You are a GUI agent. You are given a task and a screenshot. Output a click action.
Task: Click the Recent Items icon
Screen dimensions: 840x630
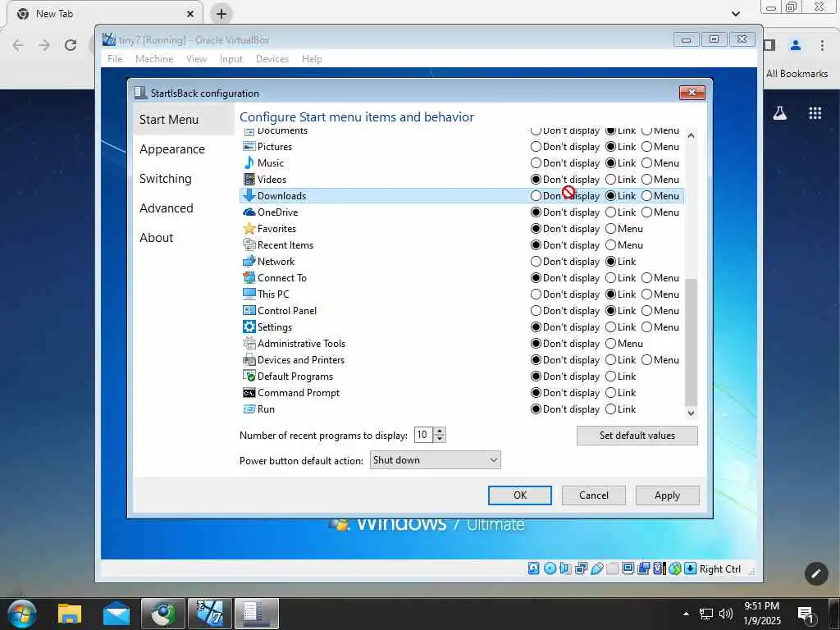[x=249, y=244]
